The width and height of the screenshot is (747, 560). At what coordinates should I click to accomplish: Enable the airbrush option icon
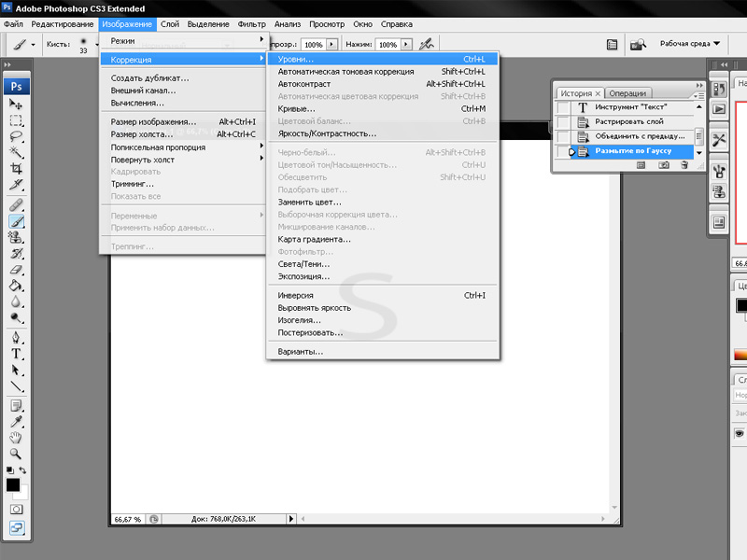click(x=426, y=44)
